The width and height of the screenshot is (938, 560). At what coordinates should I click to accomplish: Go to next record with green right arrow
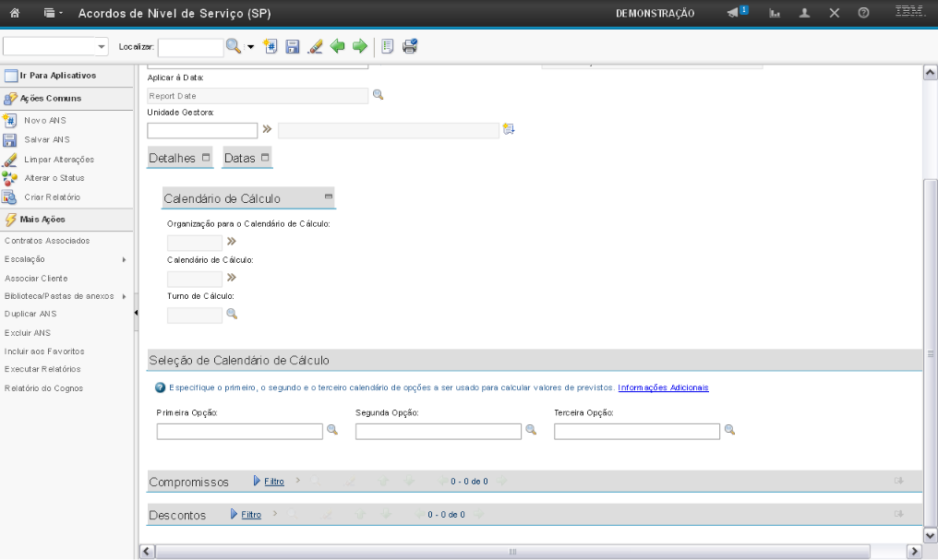[x=360, y=46]
